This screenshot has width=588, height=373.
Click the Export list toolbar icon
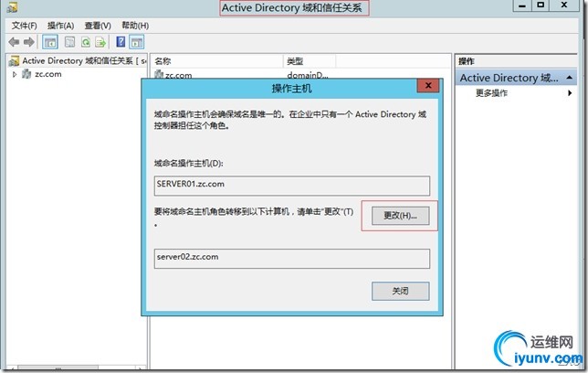[100, 42]
